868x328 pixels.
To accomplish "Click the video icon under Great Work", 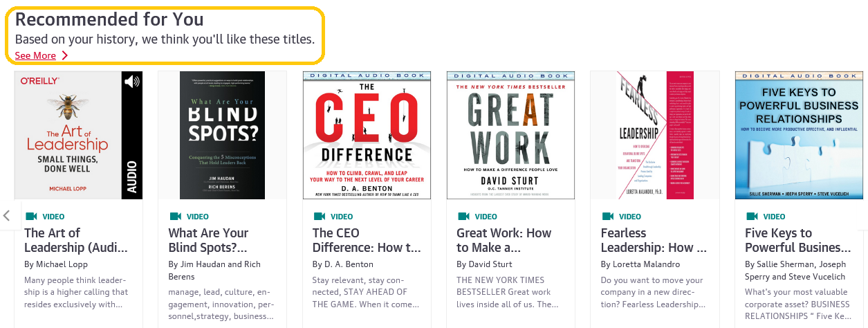I will coord(463,217).
